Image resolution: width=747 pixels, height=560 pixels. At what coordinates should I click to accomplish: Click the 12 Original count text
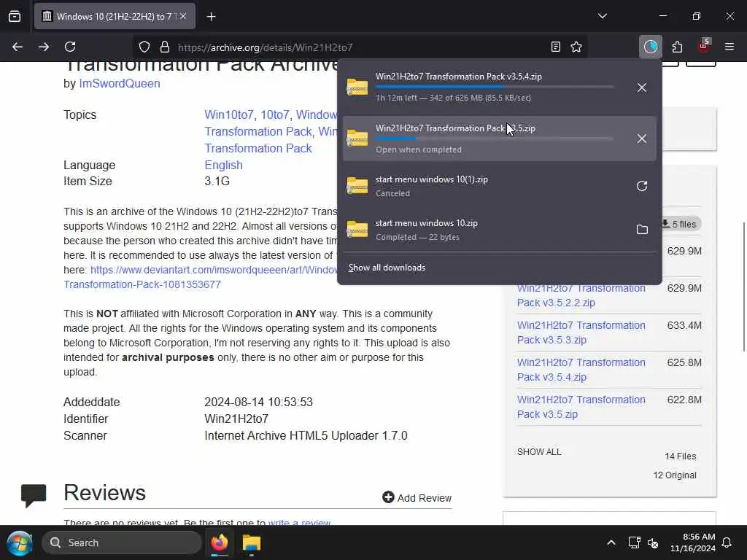coord(675,475)
